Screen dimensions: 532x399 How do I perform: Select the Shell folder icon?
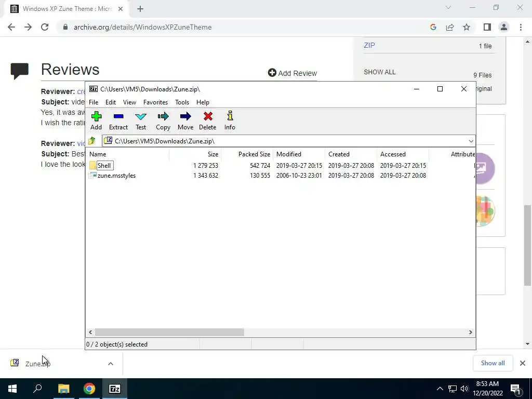point(92,166)
